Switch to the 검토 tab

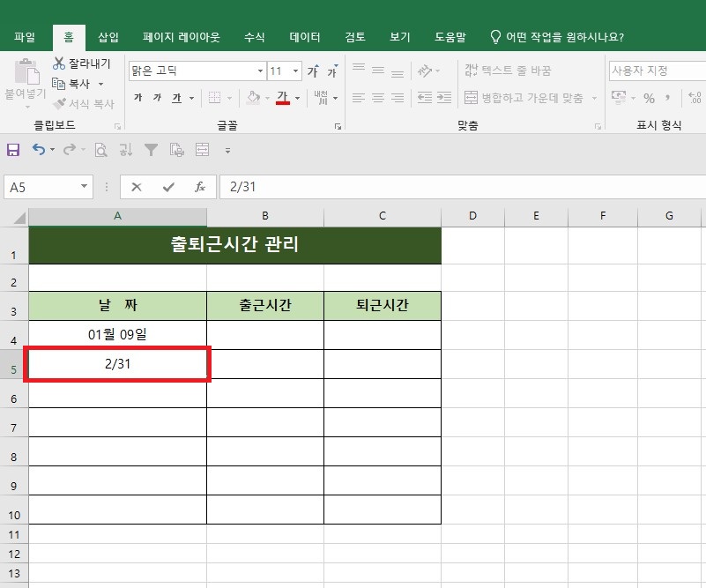(x=355, y=37)
